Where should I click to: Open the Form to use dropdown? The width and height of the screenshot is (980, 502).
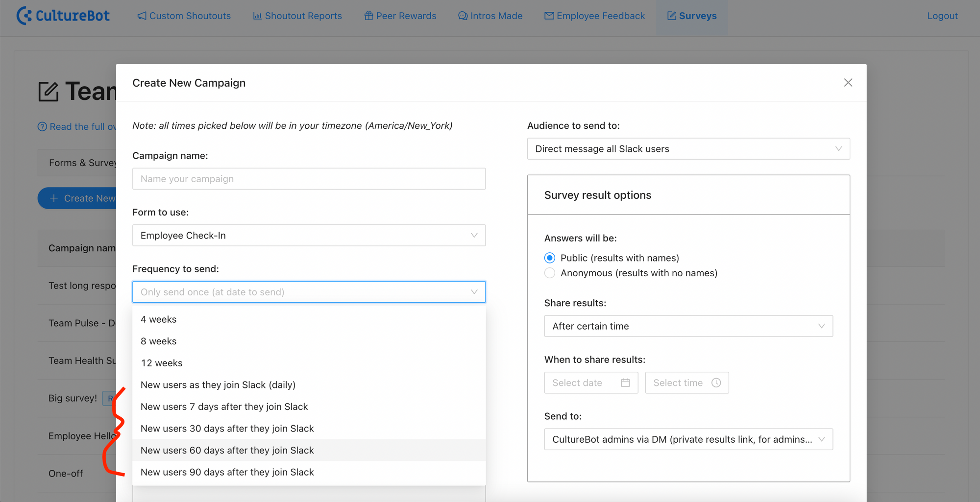pyautogui.click(x=309, y=236)
